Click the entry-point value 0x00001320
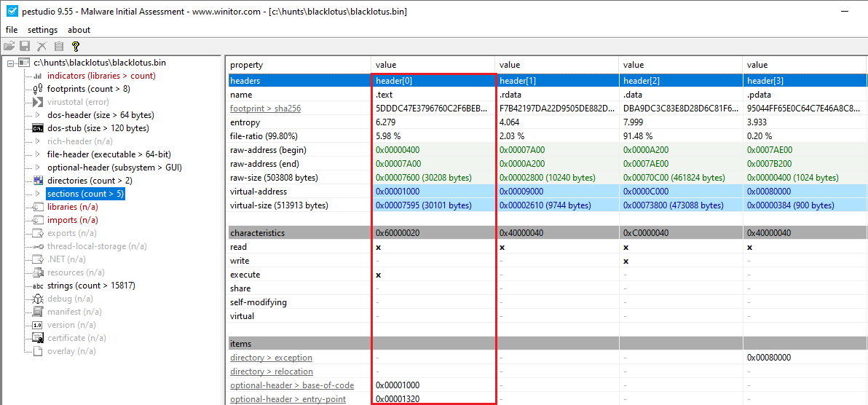 [x=399, y=399]
